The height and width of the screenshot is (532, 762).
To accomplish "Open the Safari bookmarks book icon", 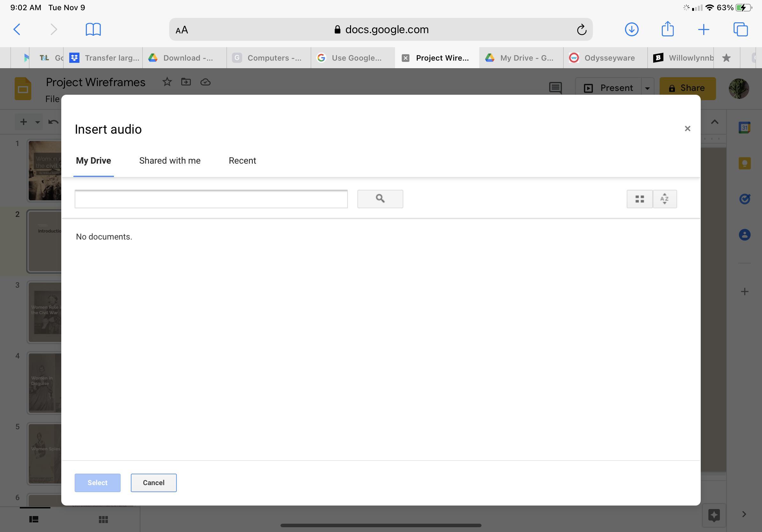I will [93, 30].
